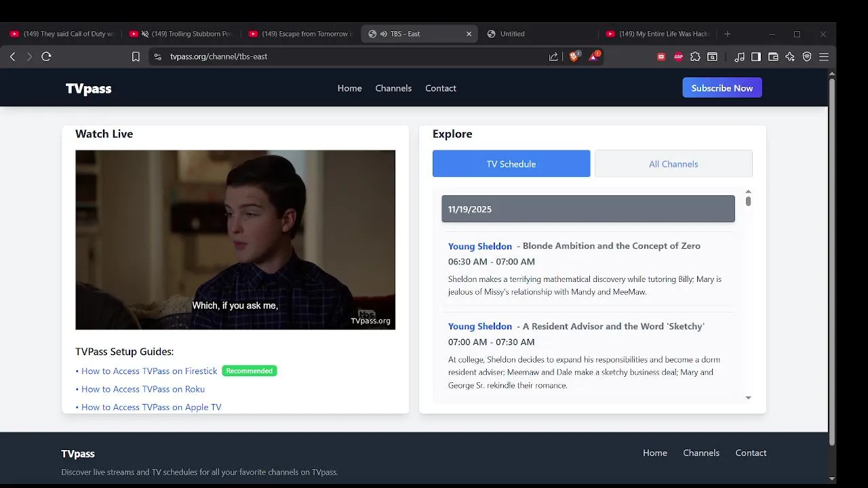
Task: Switch to 'They said Call of Duty' tab
Action: (62, 34)
